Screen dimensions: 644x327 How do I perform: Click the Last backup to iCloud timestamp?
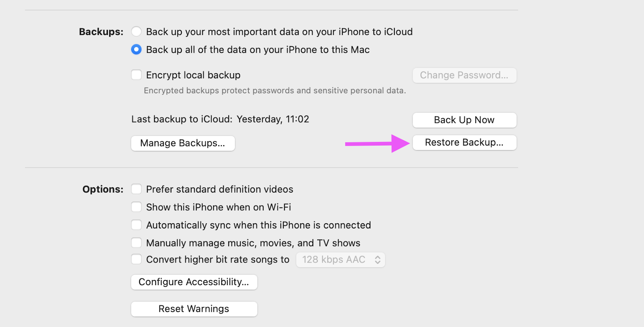[272, 119]
